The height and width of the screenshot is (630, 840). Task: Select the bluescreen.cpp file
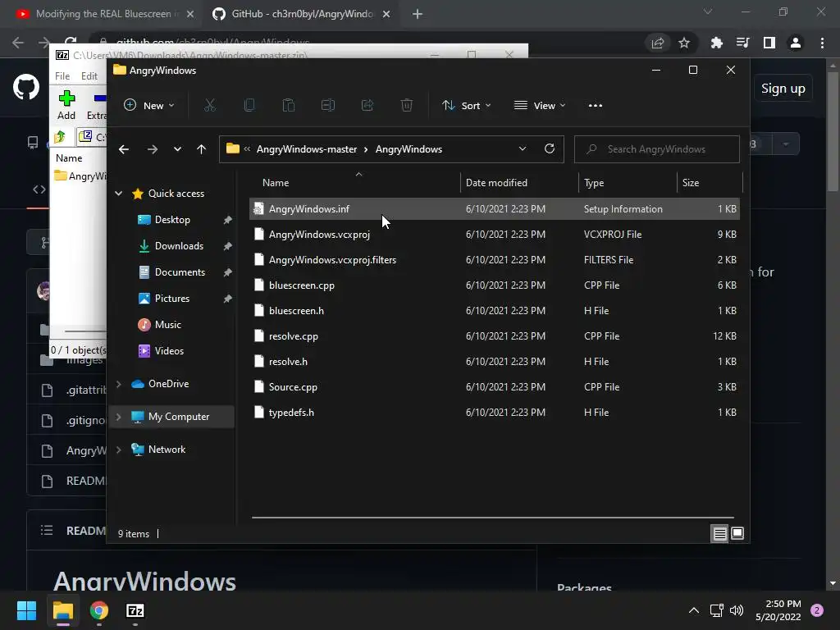click(495, 285)
